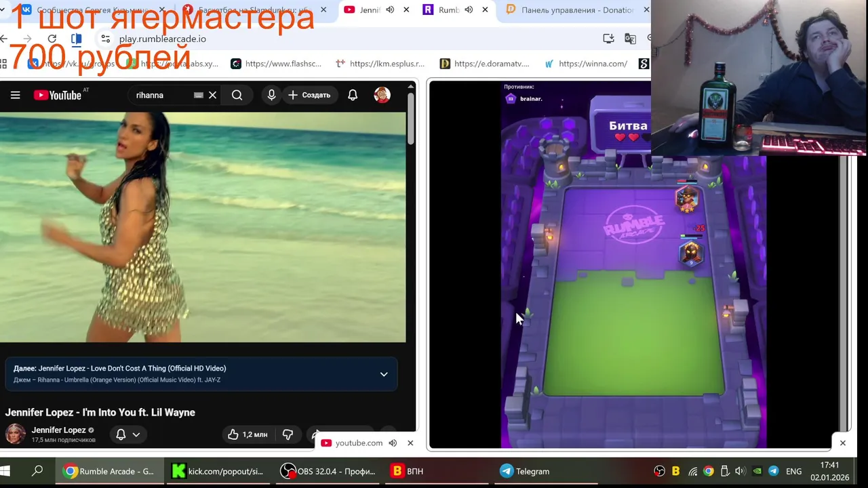868x488 pixels.
Task: Close the Rumble browser tab
Action: pyautogui.click(x=485, y=10)
